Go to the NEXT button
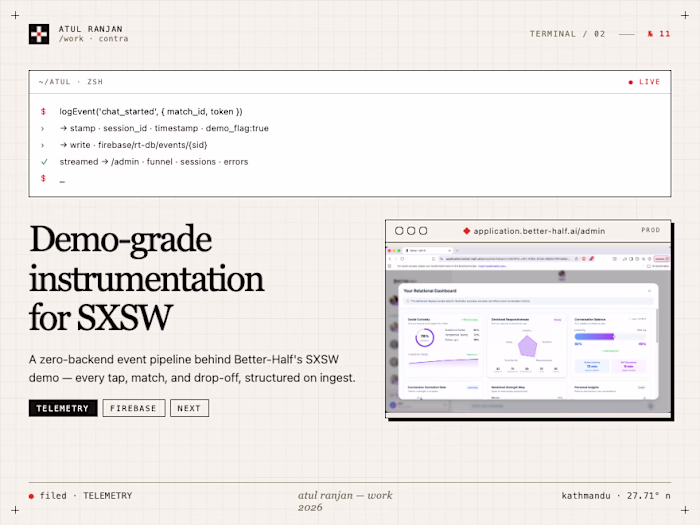 189,408
